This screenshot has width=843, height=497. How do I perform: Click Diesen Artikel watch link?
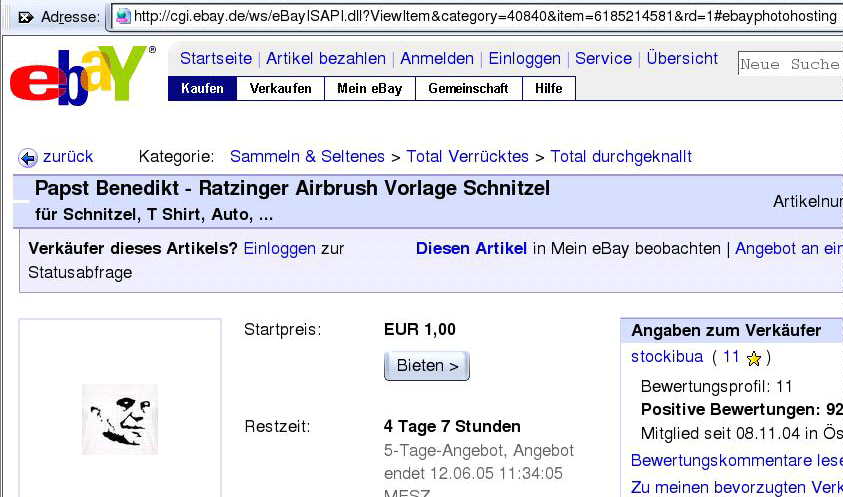tap(471, 248)
